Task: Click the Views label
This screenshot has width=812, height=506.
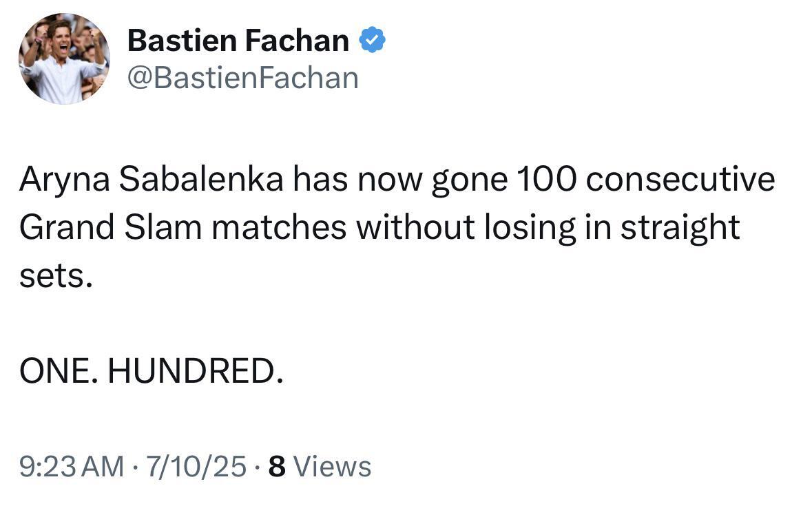Action: [x=332, y=467]
